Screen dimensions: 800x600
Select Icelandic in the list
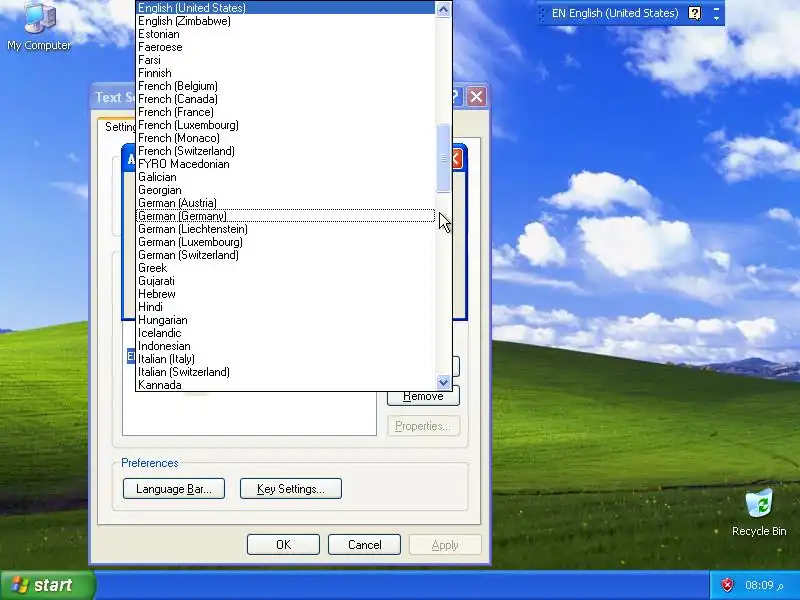click(x=286, y=333)
